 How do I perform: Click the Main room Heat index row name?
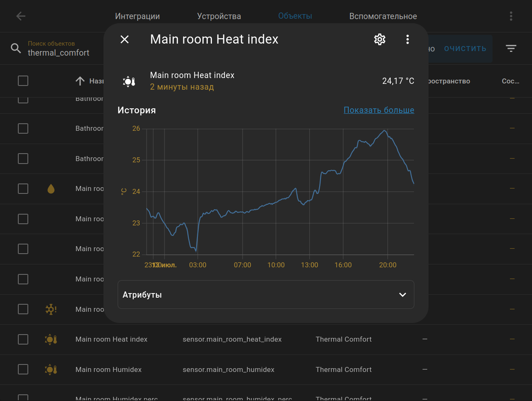pos(111,340)
